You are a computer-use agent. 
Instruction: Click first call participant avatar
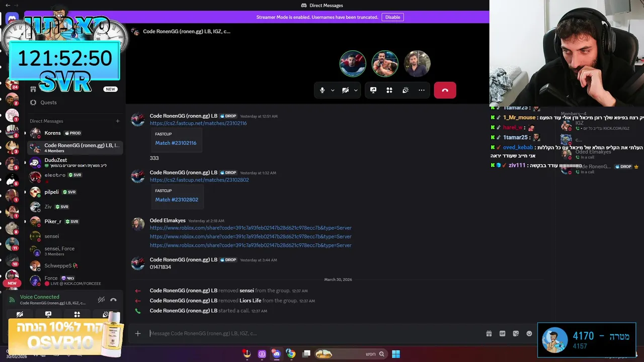point(353,63)
